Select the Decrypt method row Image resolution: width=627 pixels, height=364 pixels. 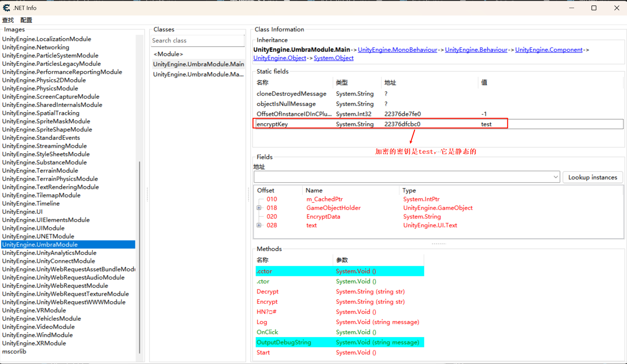coord(268,291)
